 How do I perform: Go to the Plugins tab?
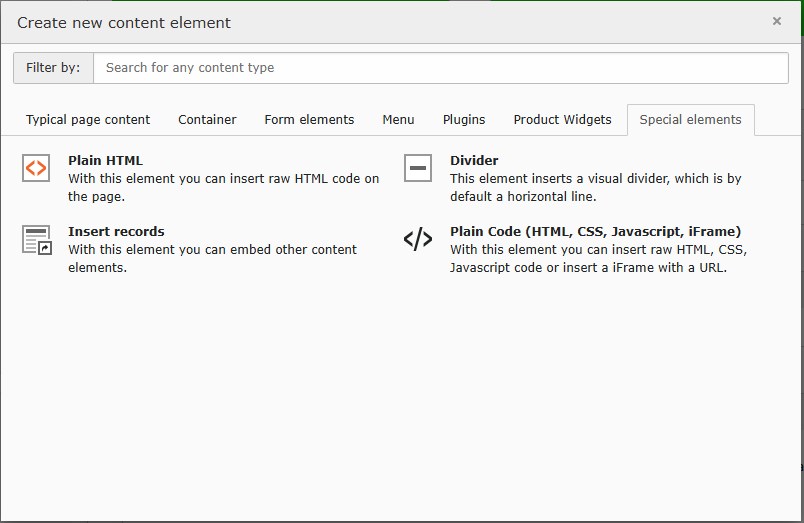(464, 119)
